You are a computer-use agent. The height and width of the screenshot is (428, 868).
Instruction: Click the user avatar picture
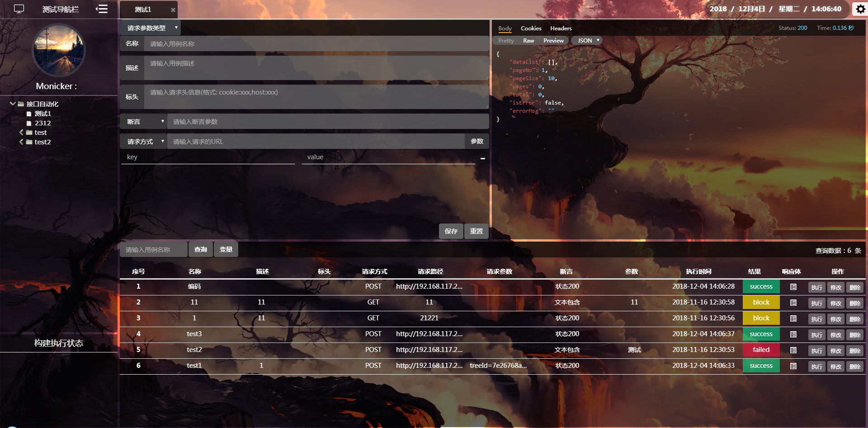point(59,50)
